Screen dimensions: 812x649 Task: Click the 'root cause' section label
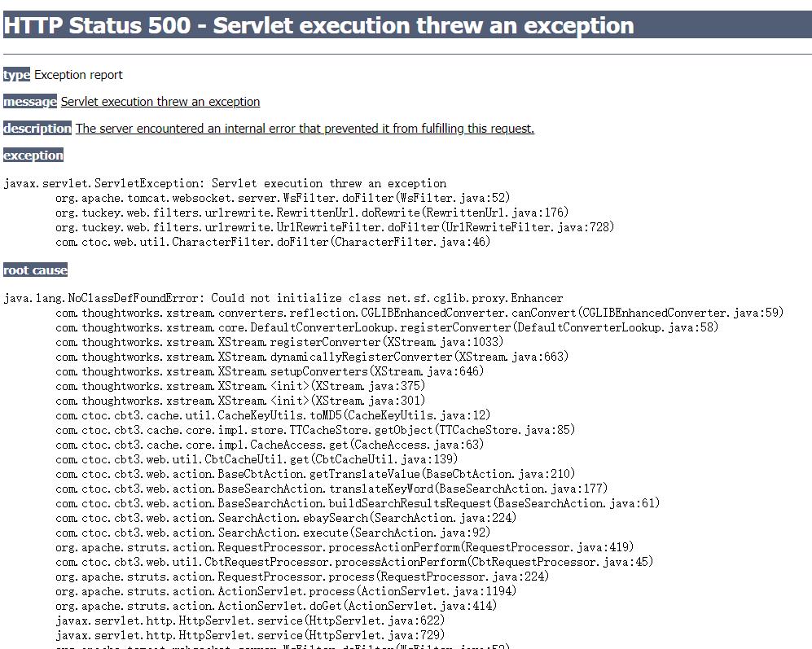tap(35, 270)
